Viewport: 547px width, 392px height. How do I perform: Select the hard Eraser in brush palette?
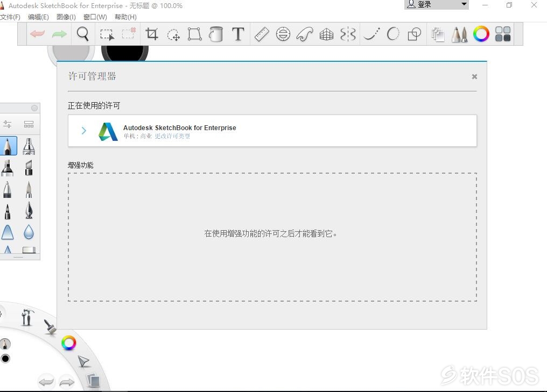point(29,250)
